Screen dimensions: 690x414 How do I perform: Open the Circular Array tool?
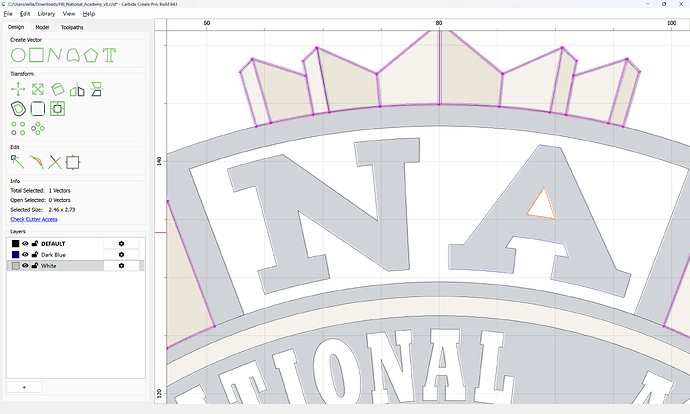[x=38, y=128]
